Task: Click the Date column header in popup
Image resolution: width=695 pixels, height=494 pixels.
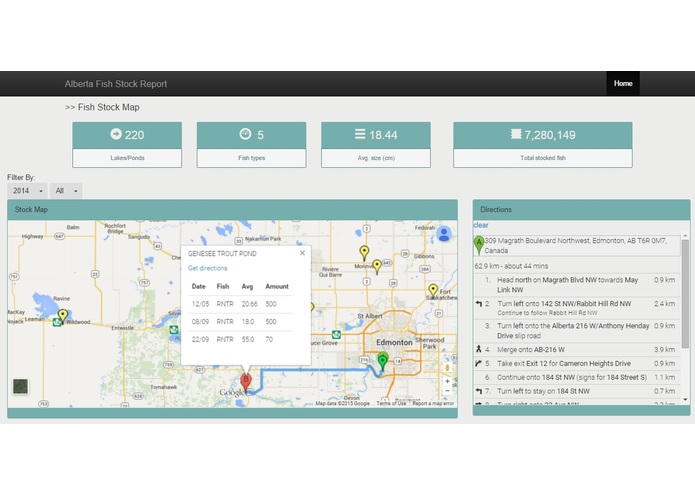Action: [x=199, y=286]
